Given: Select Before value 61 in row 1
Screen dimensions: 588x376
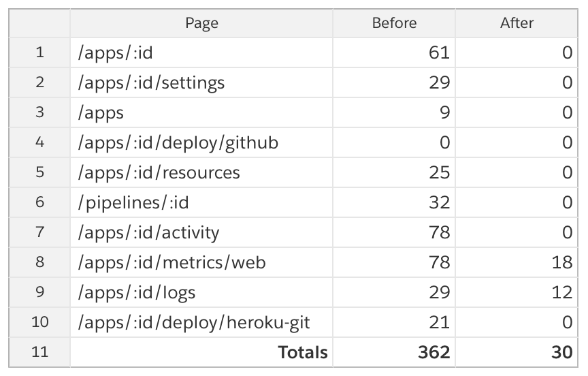Looking at the screenshot, I should click(393, 52).
